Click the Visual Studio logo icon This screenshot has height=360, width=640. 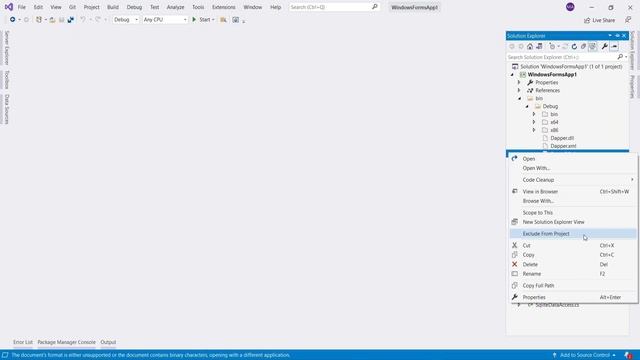[x=9, y=7]
